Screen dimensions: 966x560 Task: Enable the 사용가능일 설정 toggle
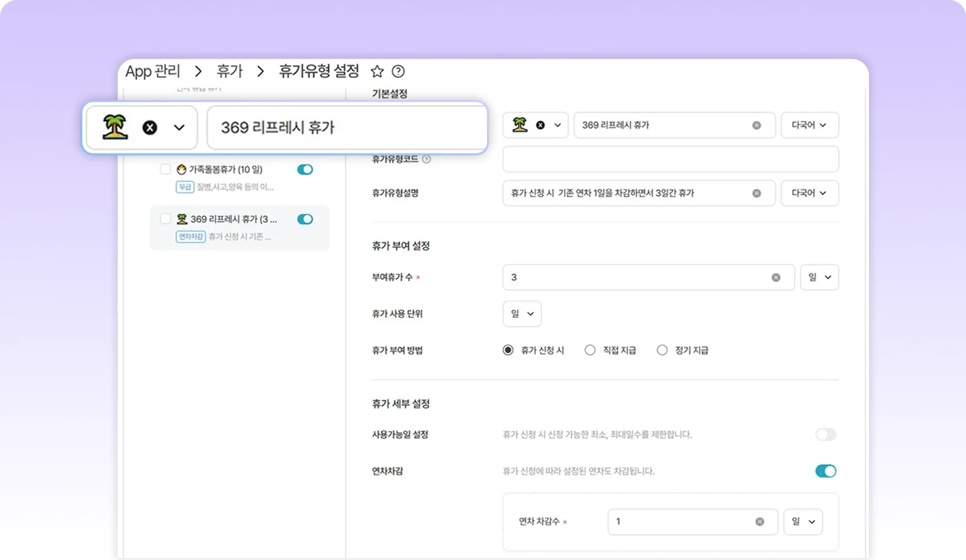point(825,434)
